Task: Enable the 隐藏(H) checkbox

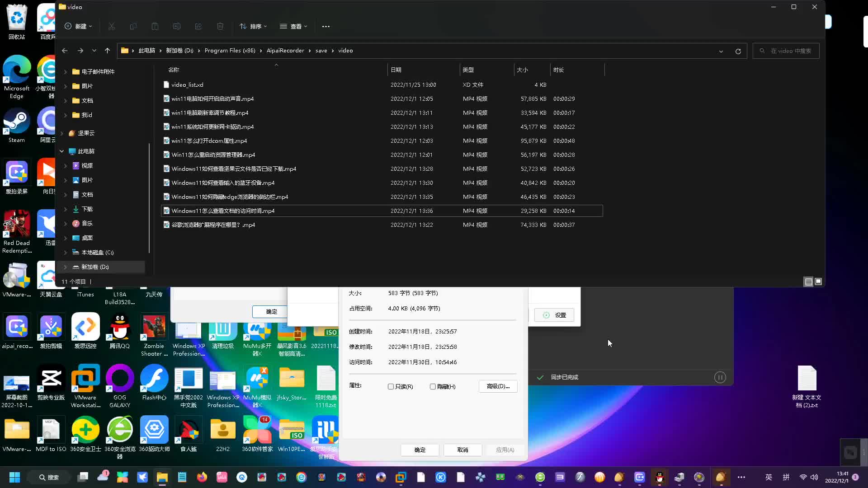Action: (x=432, y=386)
